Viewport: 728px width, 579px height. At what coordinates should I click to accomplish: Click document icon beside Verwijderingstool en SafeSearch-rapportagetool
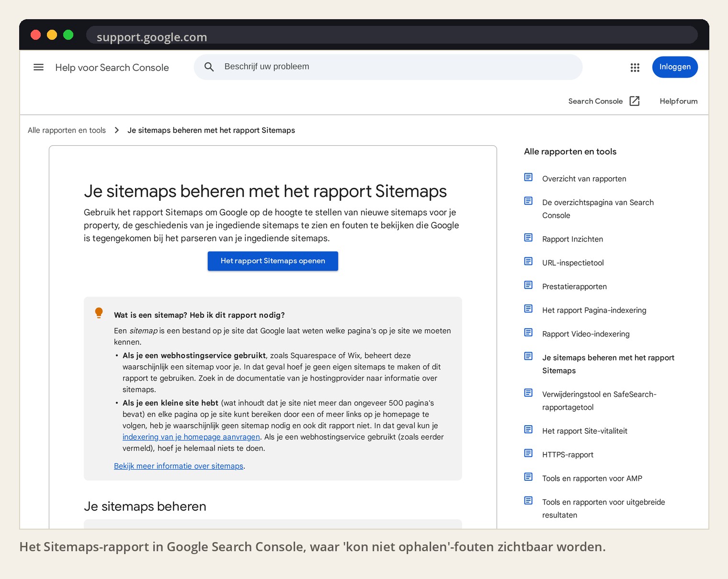[x=528, y=393]
